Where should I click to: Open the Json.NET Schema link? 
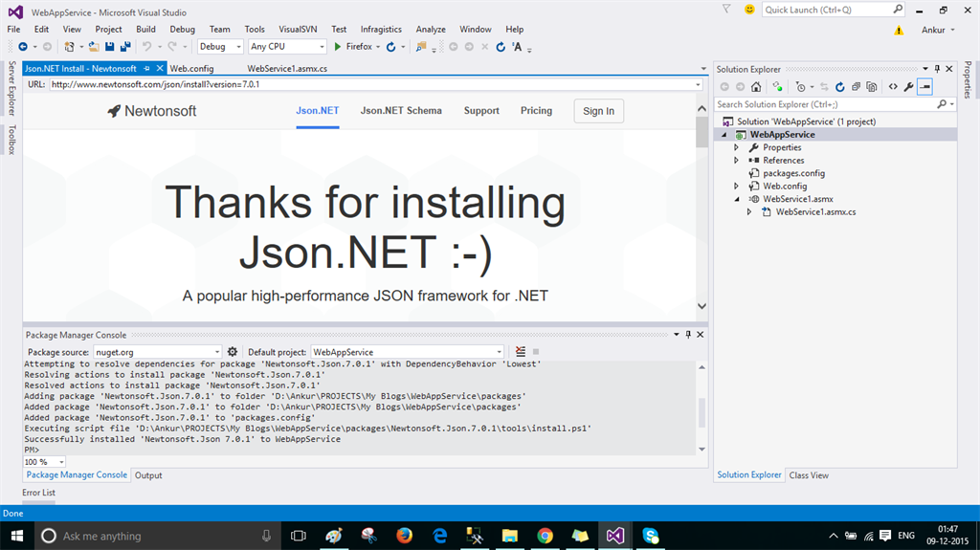point(401,111)
